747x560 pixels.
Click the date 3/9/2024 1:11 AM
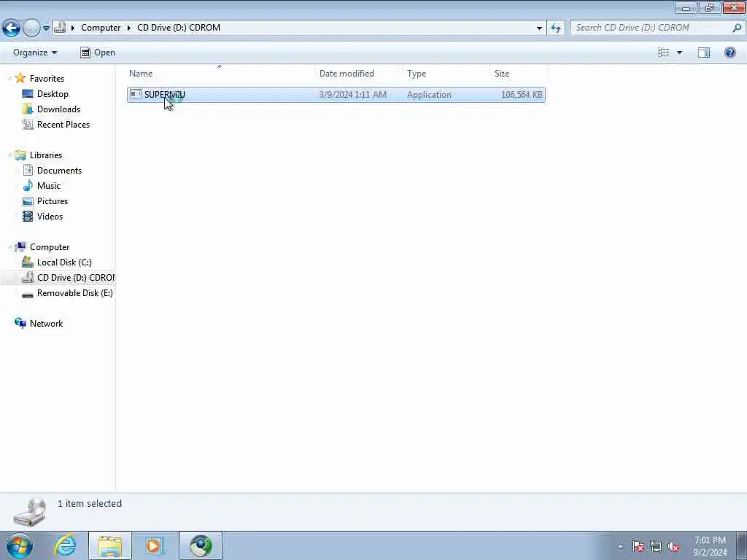[352, 95]
